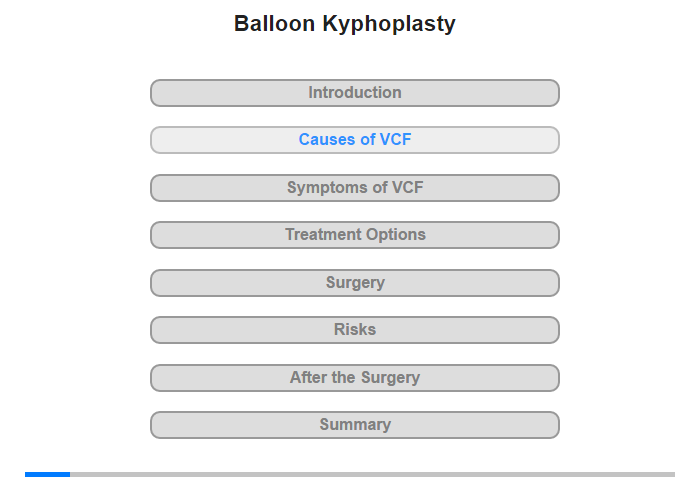700x480 pixels.
Task: Pick the Symptoms of VCF menu entry
Action: click(354, 188)
